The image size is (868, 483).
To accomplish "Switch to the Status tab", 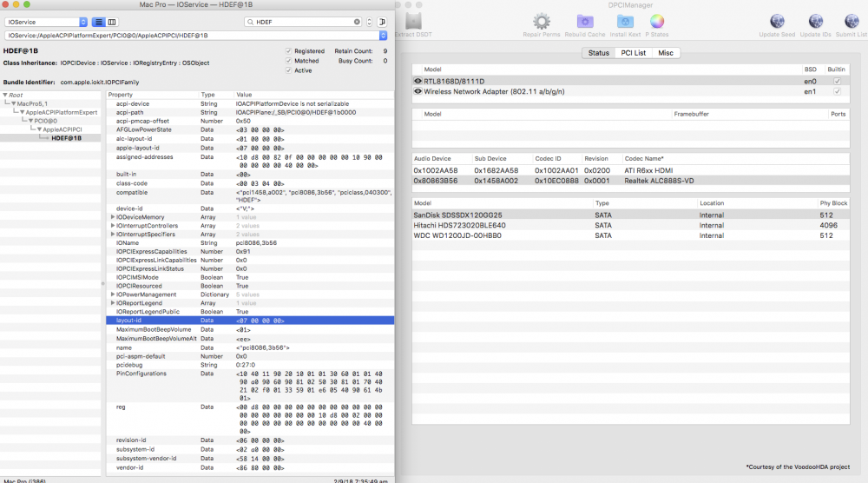I will tap(598, 53).
